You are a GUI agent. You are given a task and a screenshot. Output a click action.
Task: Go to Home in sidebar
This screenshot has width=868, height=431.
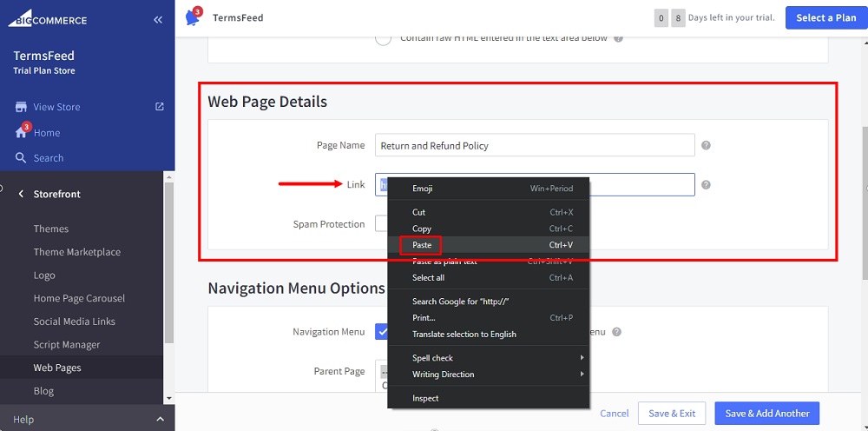47,133
